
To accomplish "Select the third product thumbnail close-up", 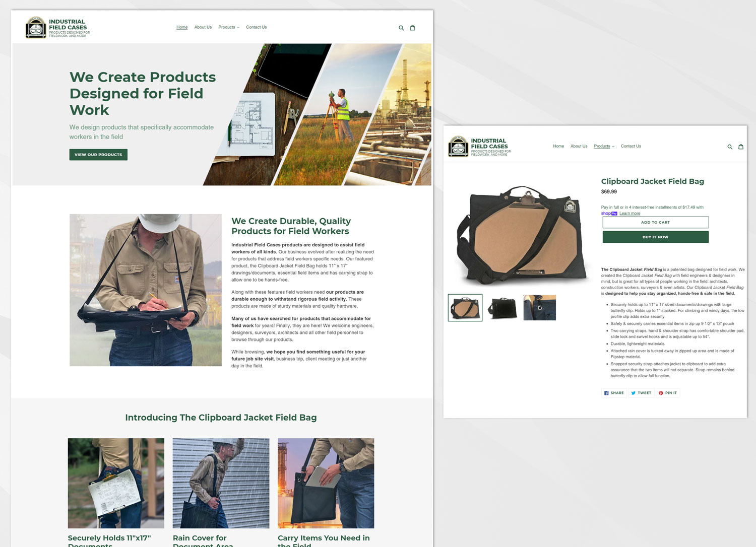I will [x=539, y=308].
